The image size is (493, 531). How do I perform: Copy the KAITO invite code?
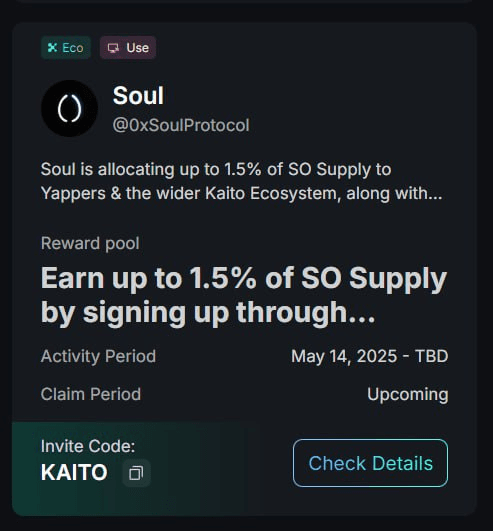click(136, 473)
